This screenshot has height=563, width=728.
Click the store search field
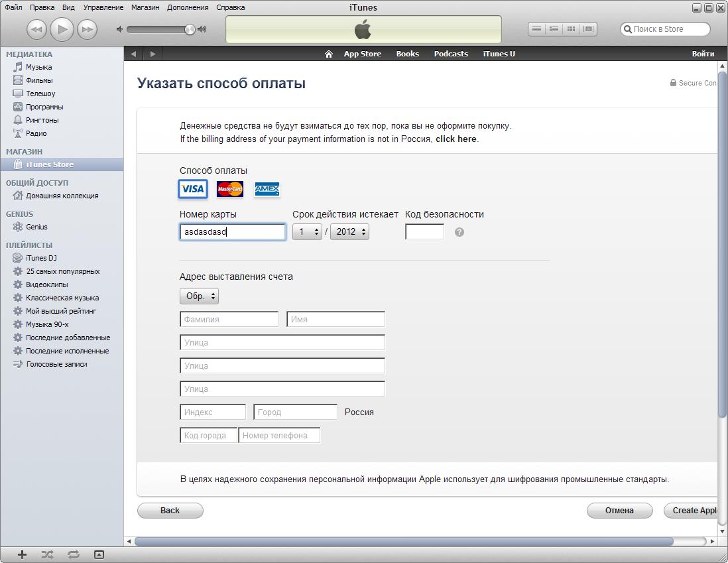pyautogui.click(x=665, y=29)
